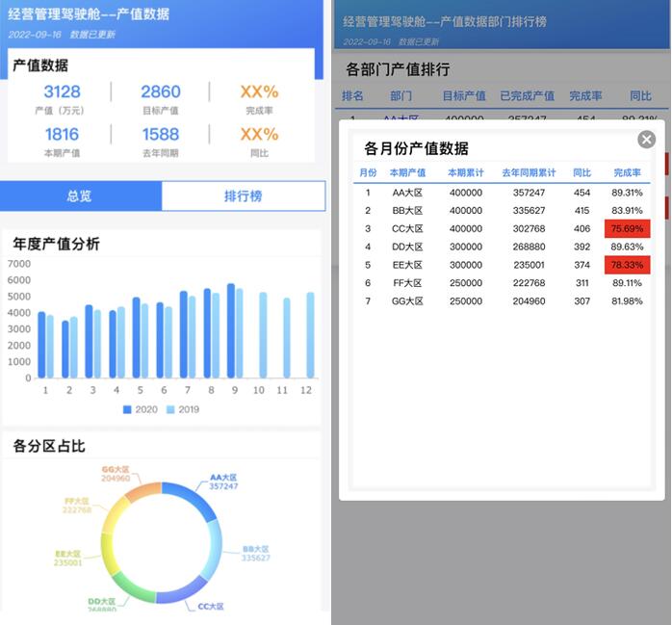Viewport: 672px width, 625px height.
Task: Click the 去年同期累计 column header
Action: [x=529, y=172]
